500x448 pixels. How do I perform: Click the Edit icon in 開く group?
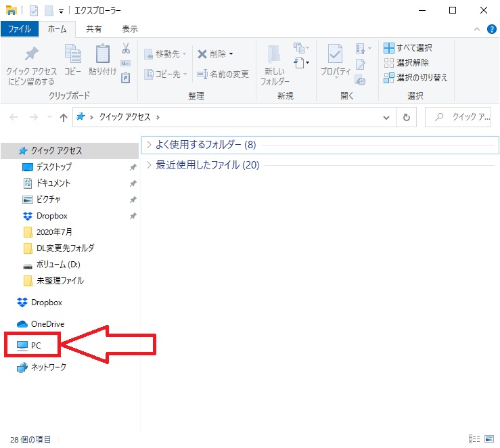[361, 64]
